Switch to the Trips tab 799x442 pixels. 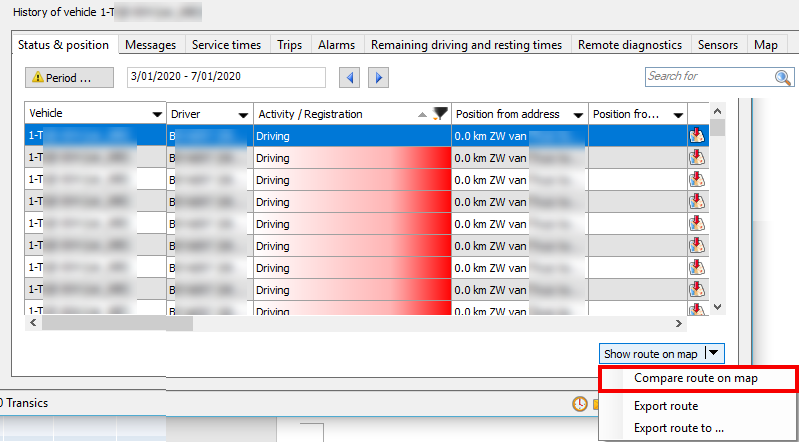289,45
